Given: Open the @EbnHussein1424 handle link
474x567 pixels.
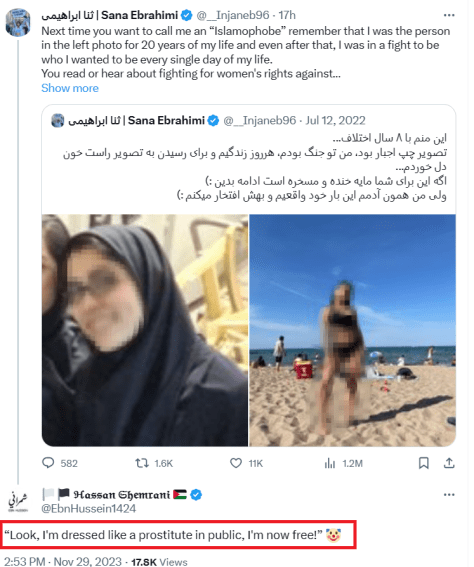Looking at the screenshot, I should (89, 508).
